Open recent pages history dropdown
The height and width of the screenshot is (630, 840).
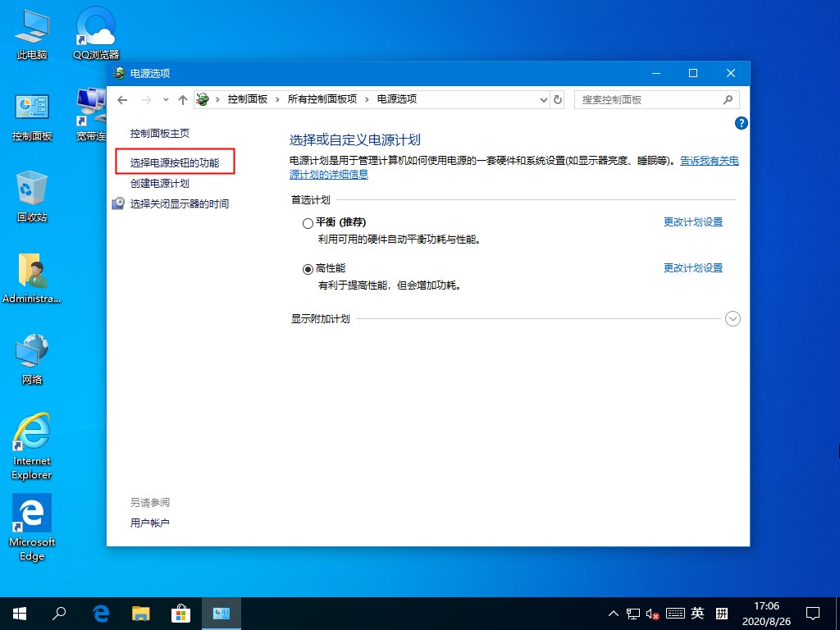pyautogui.click(x=166, y=99)
